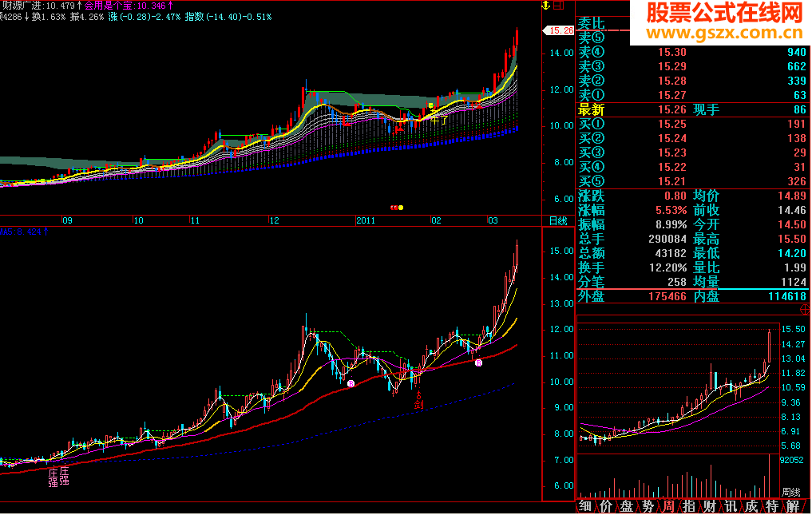Click the 最新 price 15.26
The width and height of the screenshot is (812, 515).
672,110
